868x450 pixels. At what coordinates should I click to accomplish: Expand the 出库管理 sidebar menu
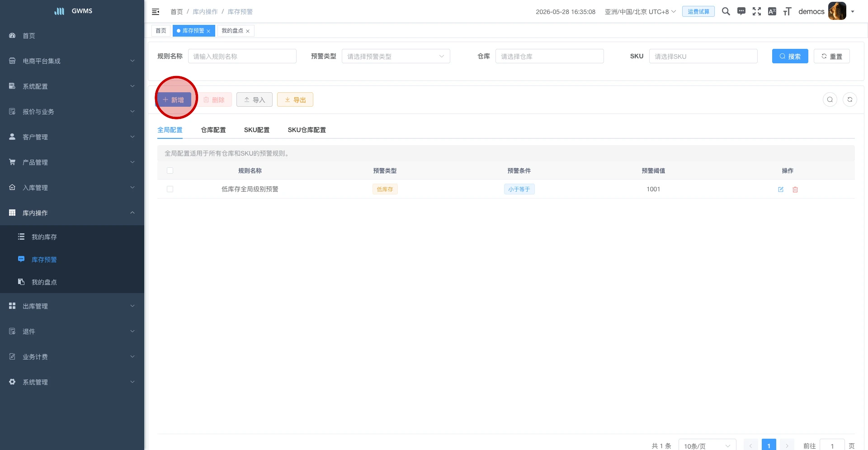pyautogui.click(x=72, y=306)
